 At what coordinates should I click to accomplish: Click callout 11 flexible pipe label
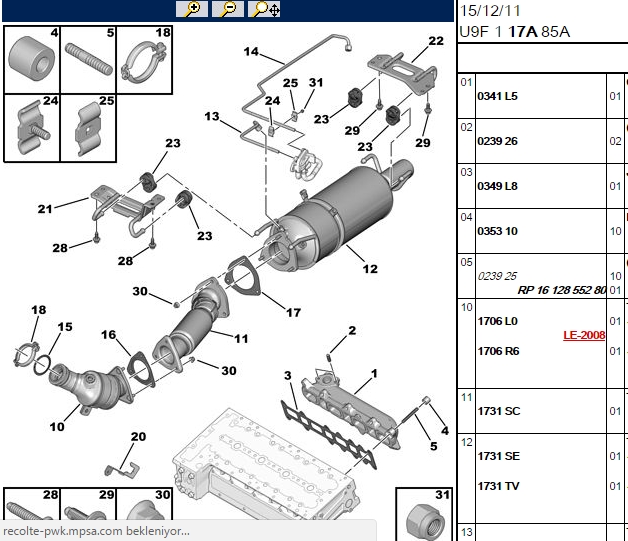(x=241, y=339)
